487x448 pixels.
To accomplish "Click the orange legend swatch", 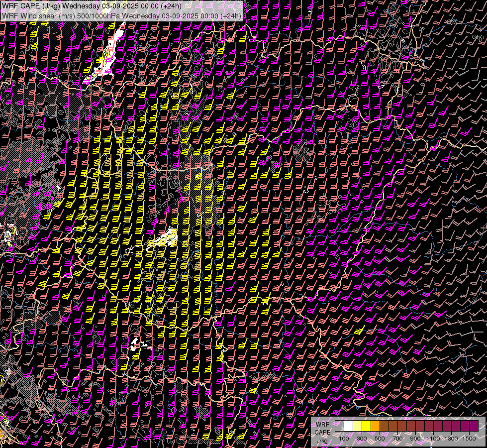I will [x=375, y=426].
